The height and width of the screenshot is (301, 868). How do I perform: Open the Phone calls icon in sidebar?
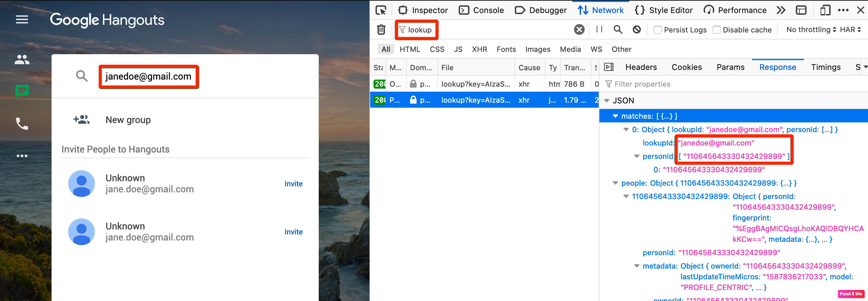[x=22, y=124]
